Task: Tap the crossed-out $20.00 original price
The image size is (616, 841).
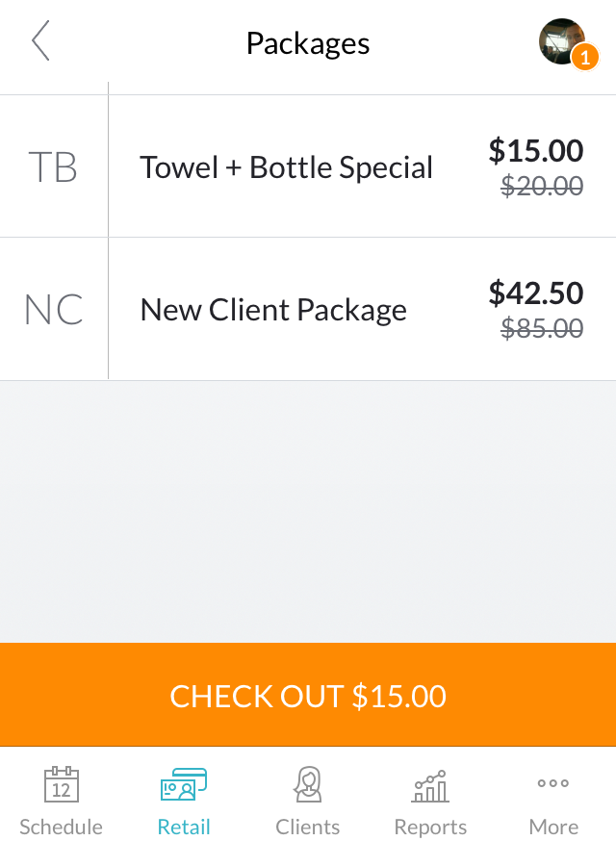Action: [x=542, y=187]
